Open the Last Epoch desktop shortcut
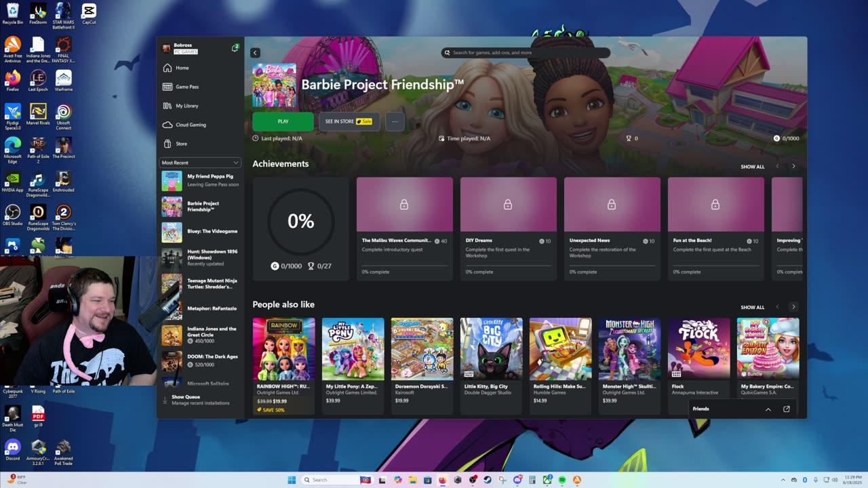This screenshot has width=868, height=488. 38,80
